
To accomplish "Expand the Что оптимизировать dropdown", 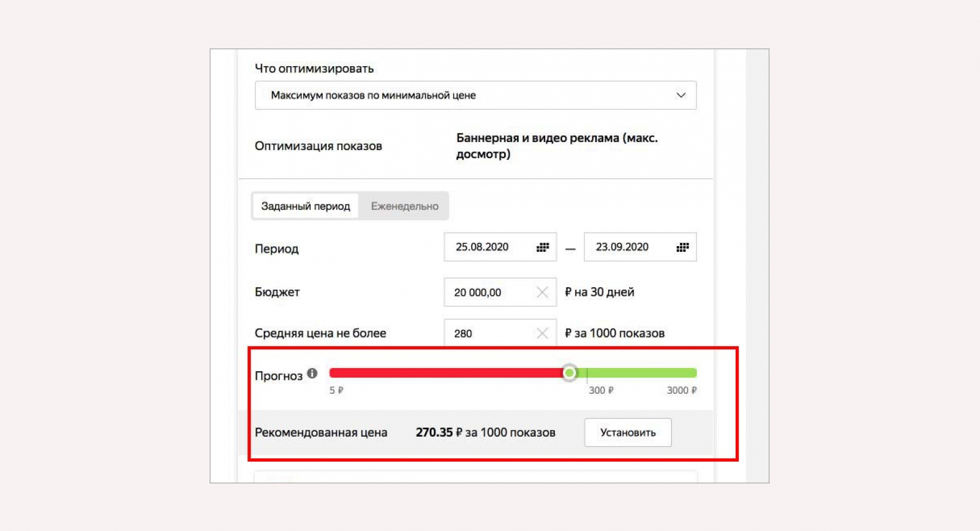I will [475, 96].
